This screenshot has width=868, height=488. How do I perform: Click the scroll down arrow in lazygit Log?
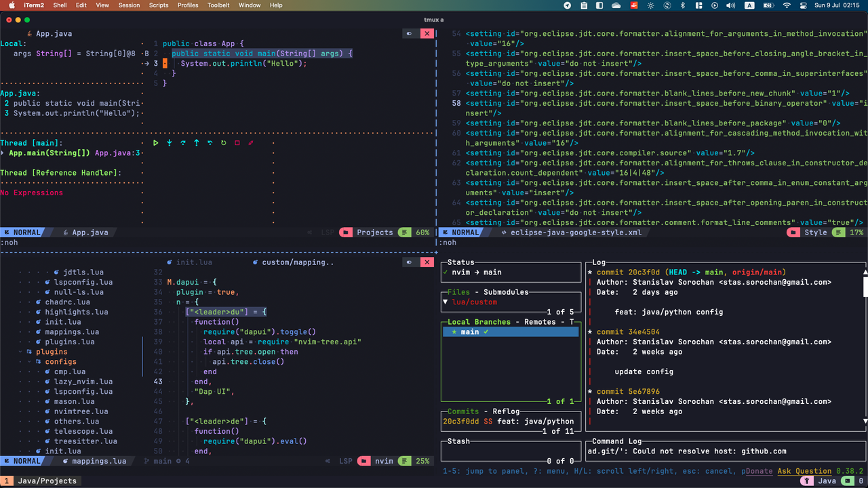[865, 421]
